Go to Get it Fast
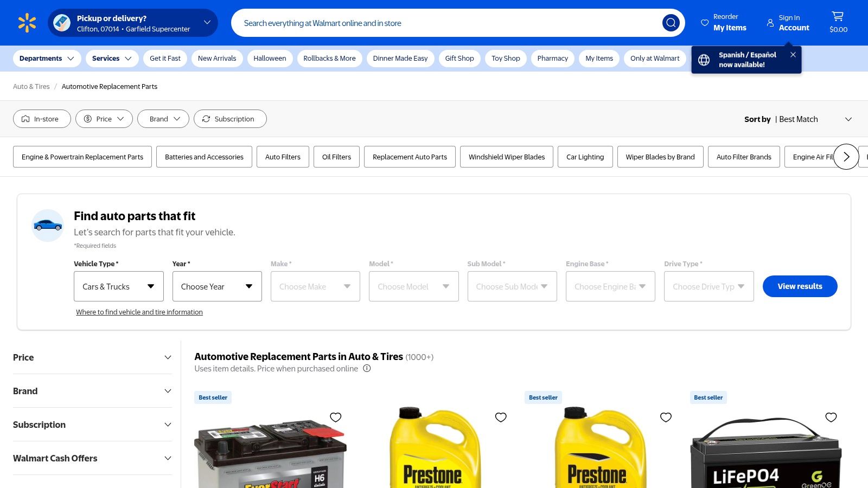Viewport: 868px width, 488px height. (x=165, y=59)
